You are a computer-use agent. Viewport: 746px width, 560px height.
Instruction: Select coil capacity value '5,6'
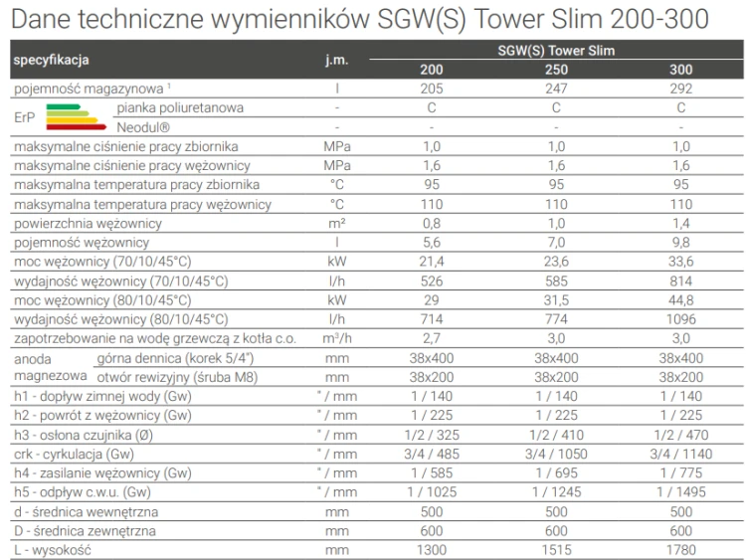coord(432,243)
